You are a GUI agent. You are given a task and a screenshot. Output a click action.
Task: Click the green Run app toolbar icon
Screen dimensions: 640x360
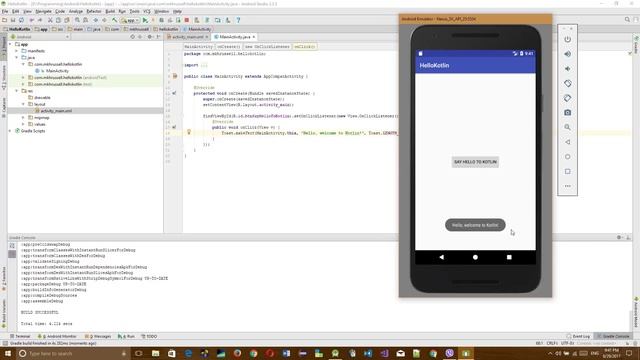coord(145,20)
